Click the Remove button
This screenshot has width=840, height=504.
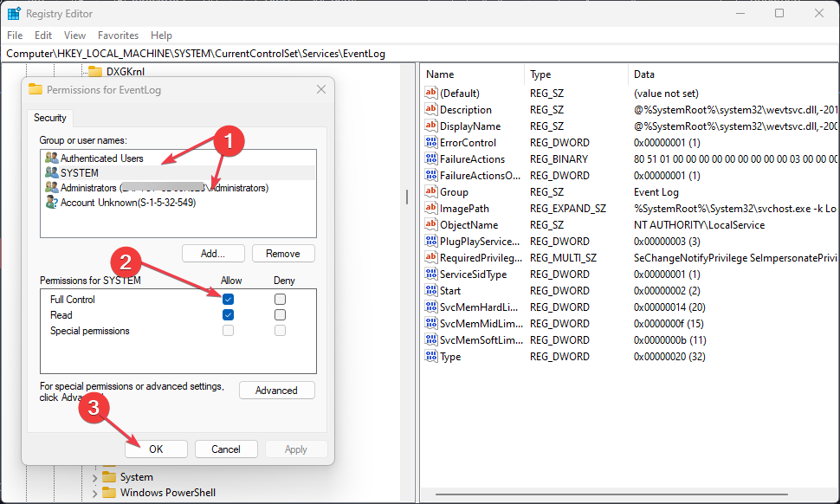tap(283, 254)
